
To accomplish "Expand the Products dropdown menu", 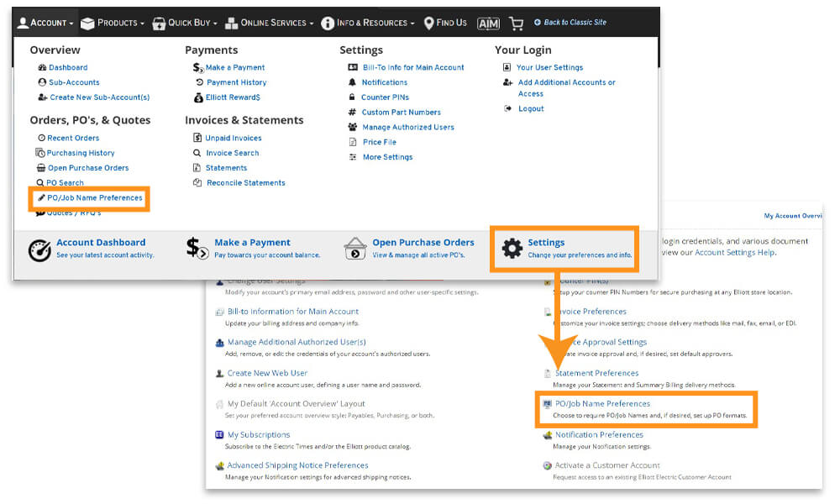I will click(x=112, y=23).
